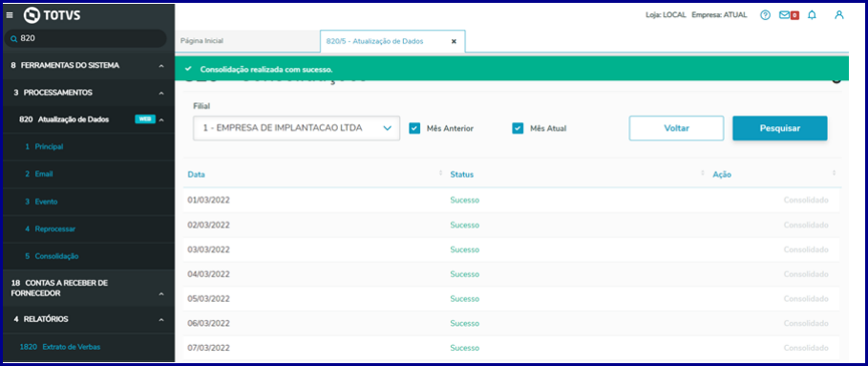
Task: Open the user profile icon
Action: 839,15
